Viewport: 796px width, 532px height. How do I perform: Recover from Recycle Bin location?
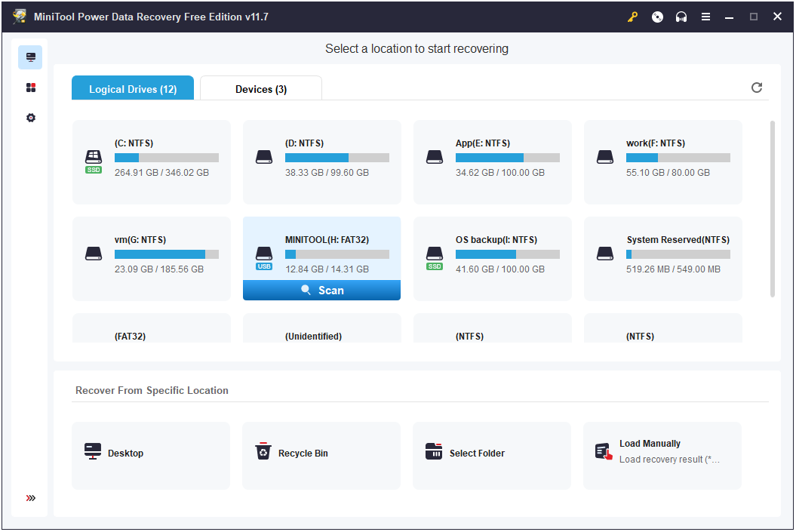coord(321,456)
